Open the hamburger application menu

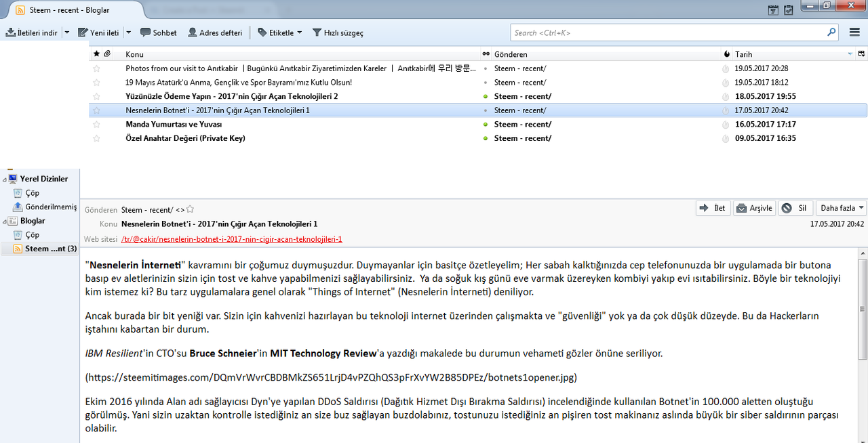(854, 33)
